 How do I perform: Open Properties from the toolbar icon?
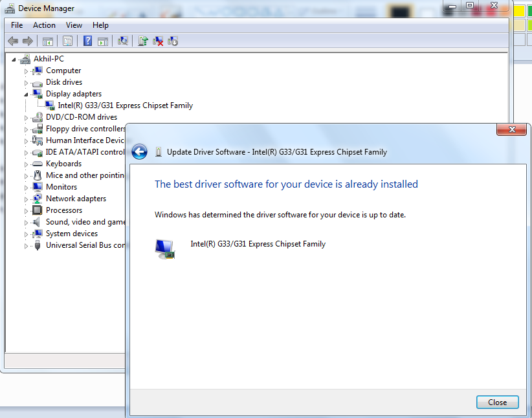point(67,41)
